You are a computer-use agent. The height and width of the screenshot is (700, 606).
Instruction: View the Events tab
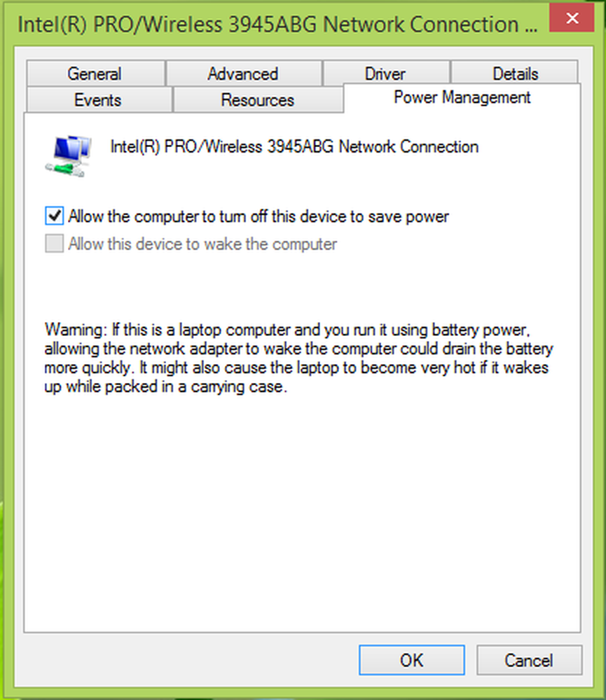(98, 99)
